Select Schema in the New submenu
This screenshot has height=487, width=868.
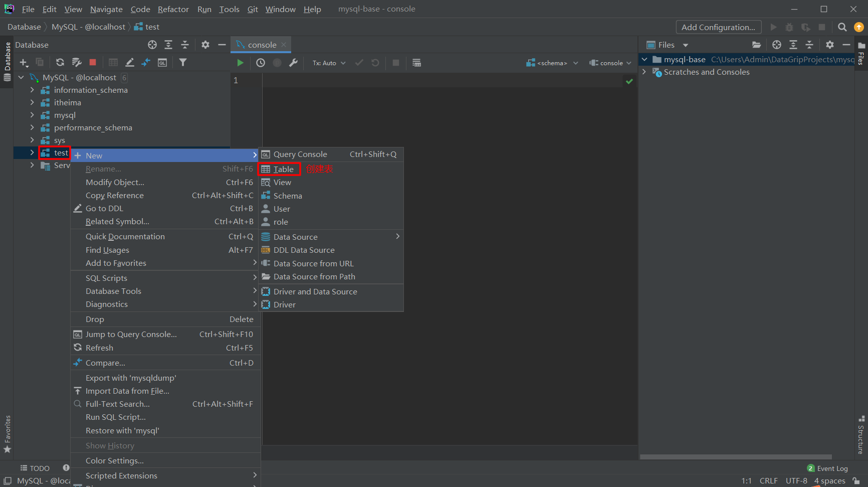pyautogui.click(x=331, y=196)
